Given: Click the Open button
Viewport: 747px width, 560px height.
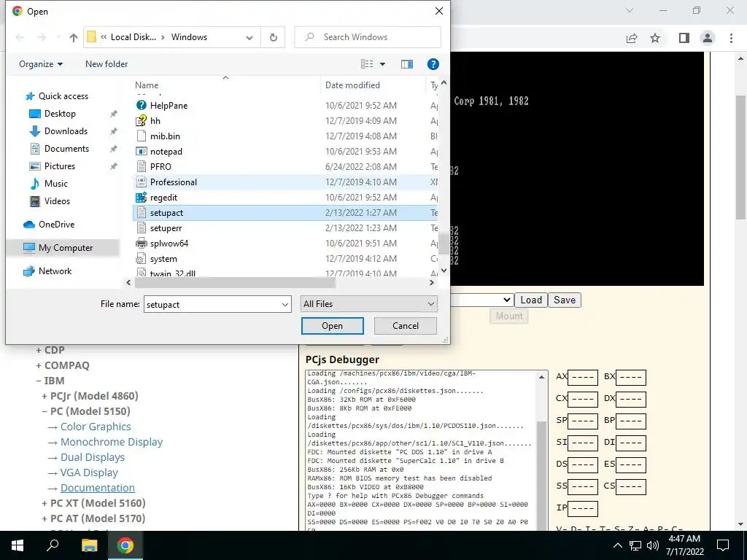Looking at the screenshot, I should coord(332,326).
